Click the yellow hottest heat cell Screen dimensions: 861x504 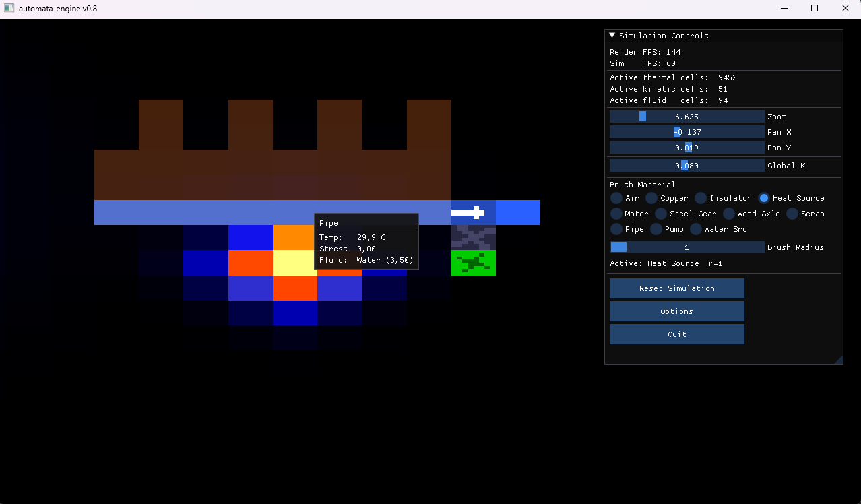click(x=295, y=263)
